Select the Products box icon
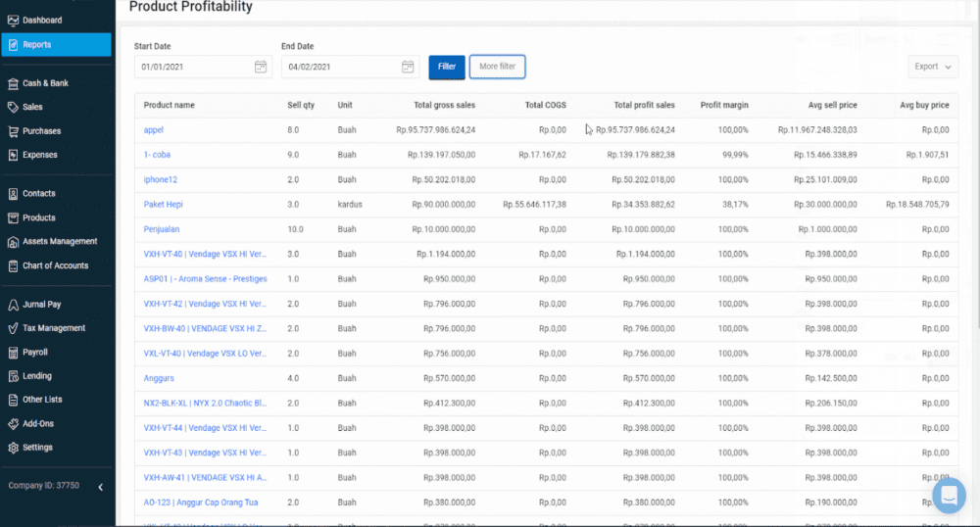This screenshot has height=527, width=980. (x=13, y=217)
